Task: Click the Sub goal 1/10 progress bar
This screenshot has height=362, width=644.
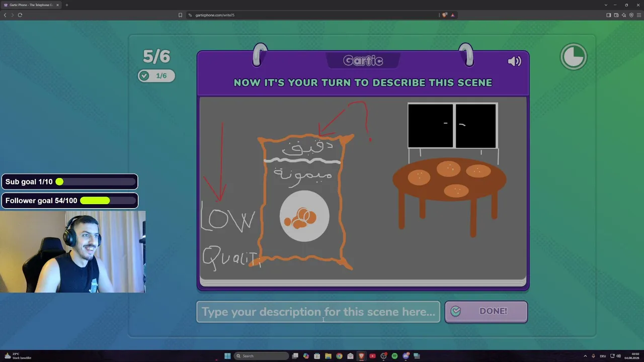Action: click(69, 182)
